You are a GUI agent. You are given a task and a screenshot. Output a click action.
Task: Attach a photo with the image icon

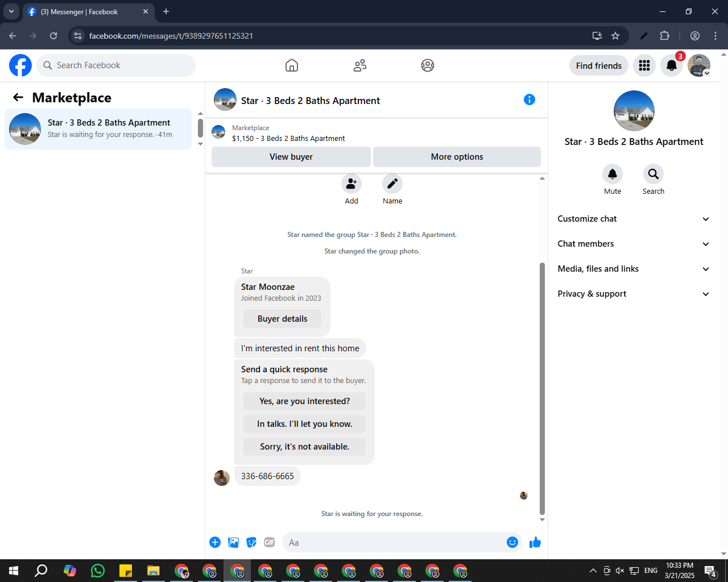[x=233, y=542]
